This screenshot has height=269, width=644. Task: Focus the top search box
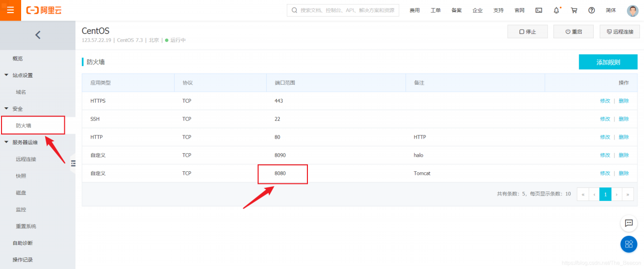[x=343, y=10]
